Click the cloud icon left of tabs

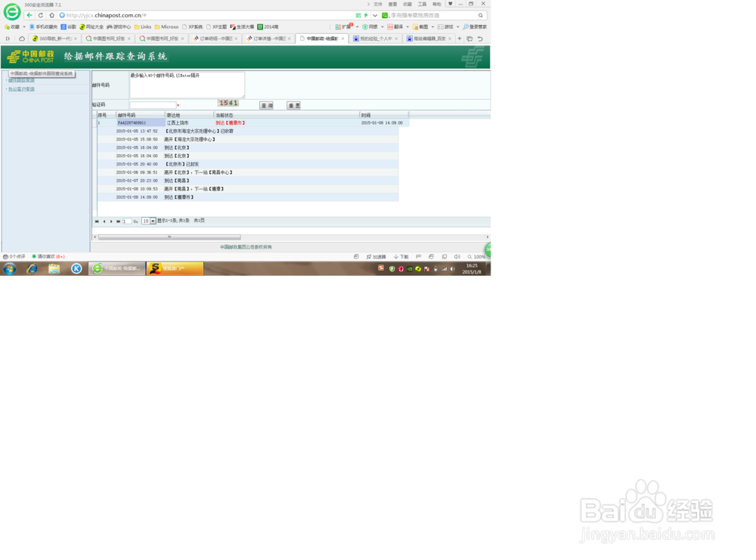click(x=22, y=39)
